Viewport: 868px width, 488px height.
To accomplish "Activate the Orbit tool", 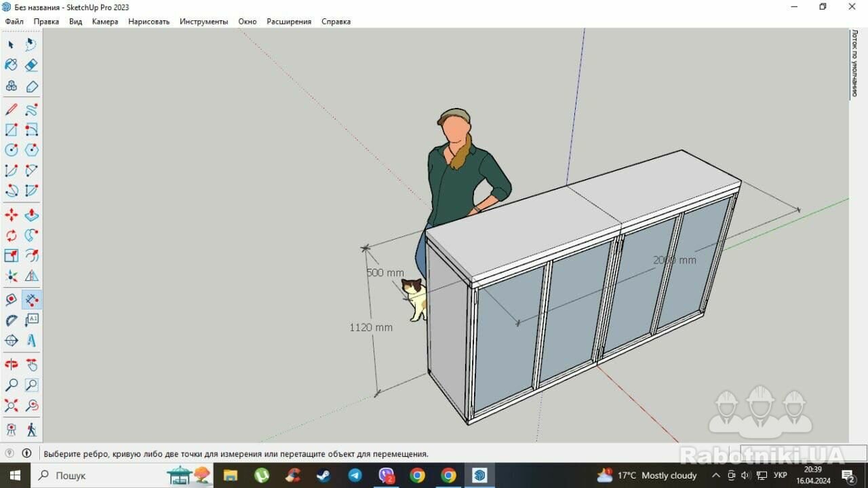I will pyautogui.click(x=12, y=364).
